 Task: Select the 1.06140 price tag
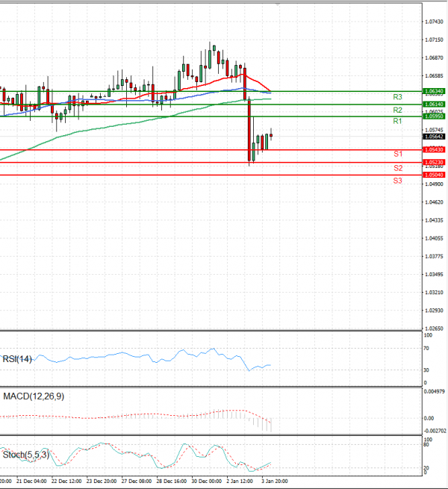click(x=434, y=105)
